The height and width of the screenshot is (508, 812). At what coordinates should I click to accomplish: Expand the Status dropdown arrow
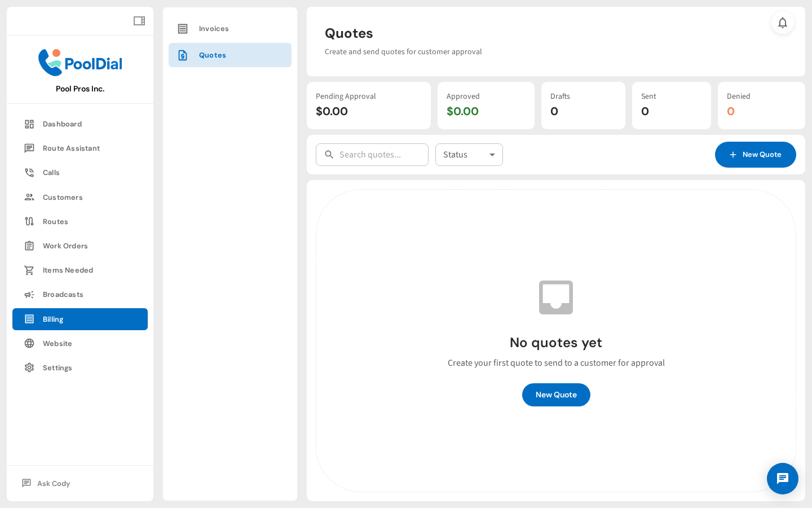pyautogui.click(x=492, y=154)
